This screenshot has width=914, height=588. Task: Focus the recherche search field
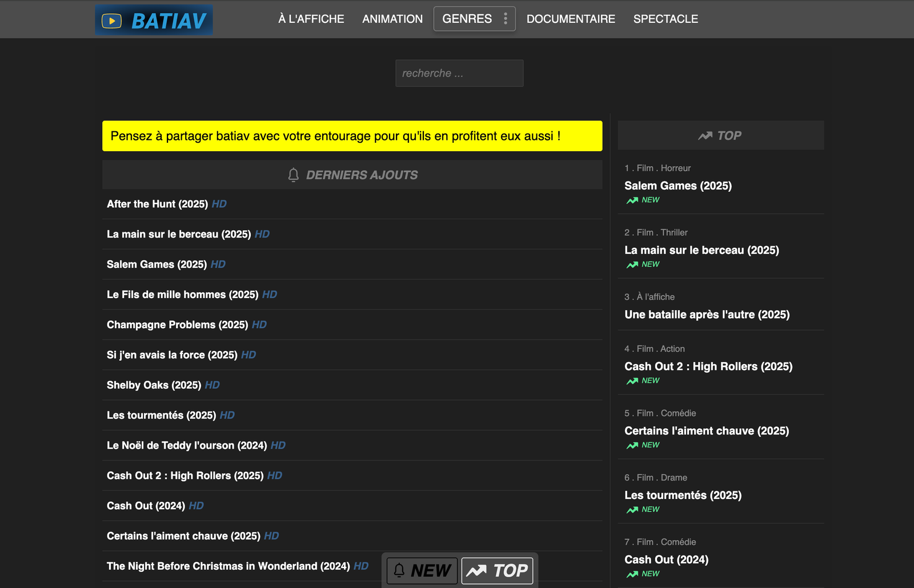coord(459,73)
